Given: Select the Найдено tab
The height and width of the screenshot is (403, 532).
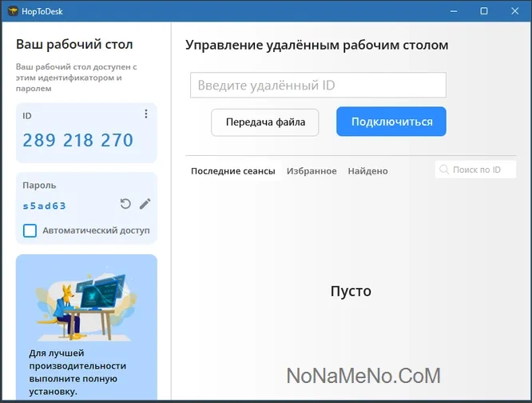Looking at the screenshot, I should pos(367,171).
